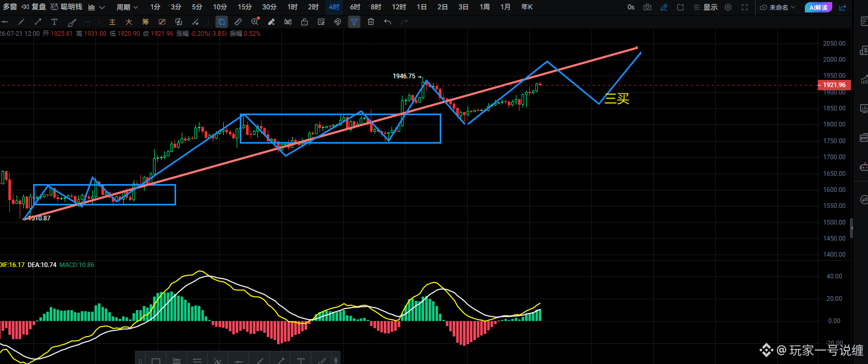Screen dimensions: 868x364
Task: Toggle the drawing lock icon
Action: (305, 22)
